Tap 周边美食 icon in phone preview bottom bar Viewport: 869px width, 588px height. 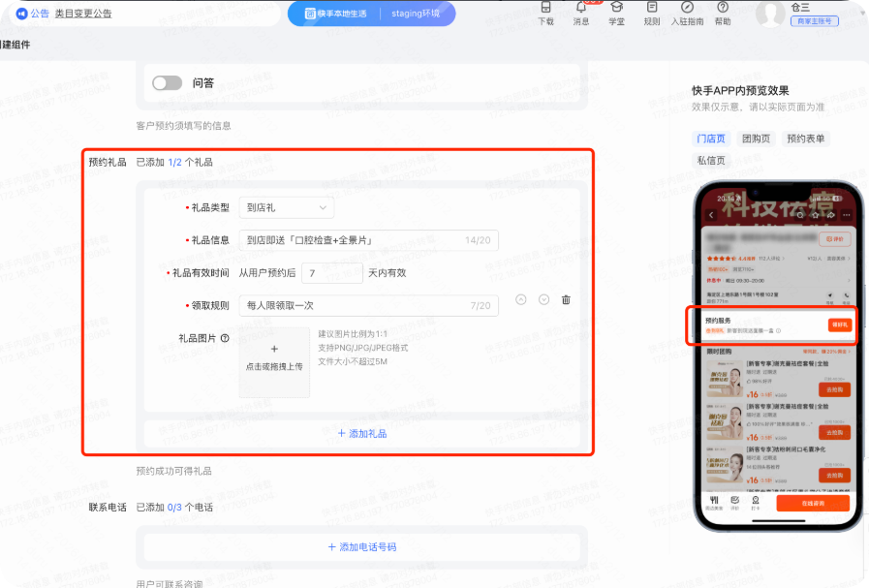coord(714,500)
